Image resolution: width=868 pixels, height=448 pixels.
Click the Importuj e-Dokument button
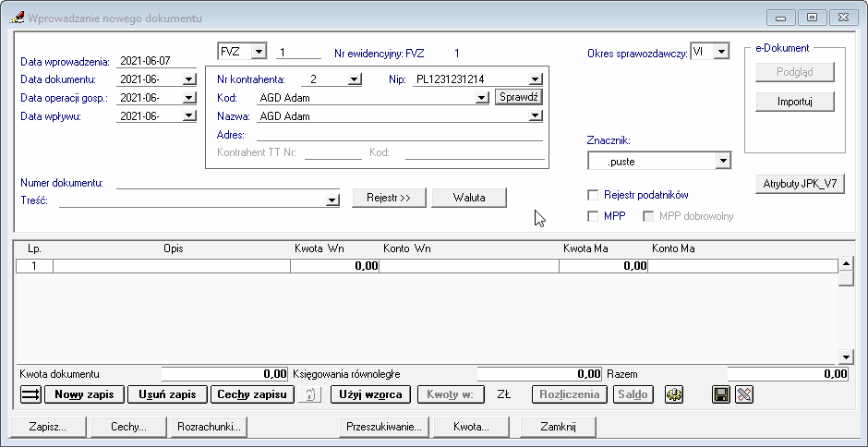[794, 102]
